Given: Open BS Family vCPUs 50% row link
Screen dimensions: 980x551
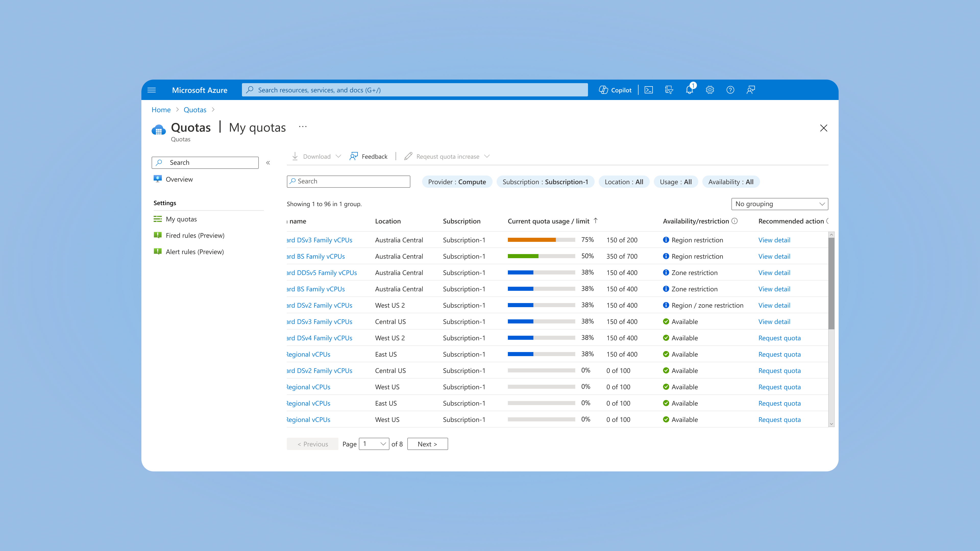Looking at the screenshot, I should pyautogui.click(x=316, y=256).
